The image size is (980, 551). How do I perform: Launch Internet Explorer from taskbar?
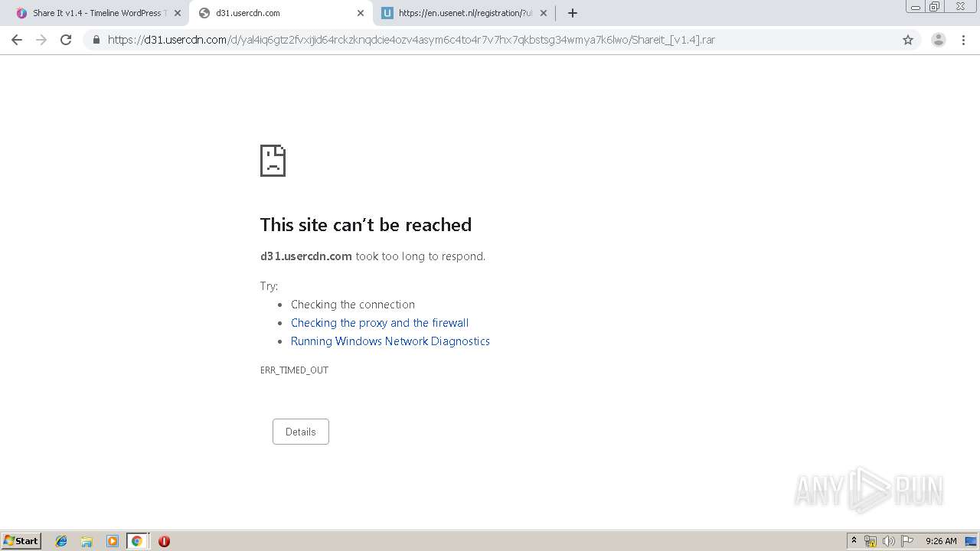61,541
